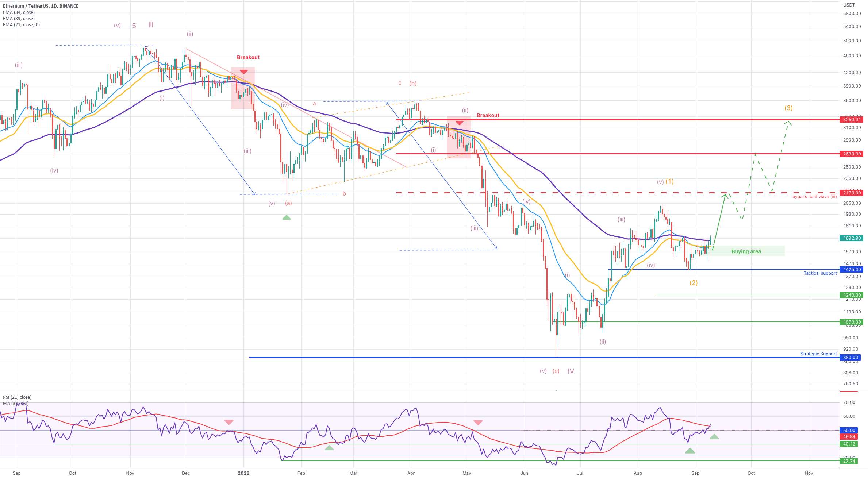The width and height of the screenshot is (868, 478).
Task: Click the 3600.00 price scale value
Action: [852, 101]
